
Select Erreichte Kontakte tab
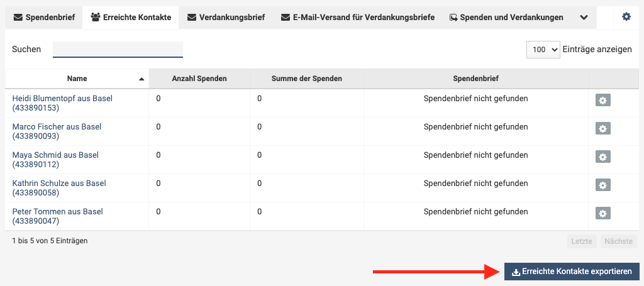pos(131,18)
